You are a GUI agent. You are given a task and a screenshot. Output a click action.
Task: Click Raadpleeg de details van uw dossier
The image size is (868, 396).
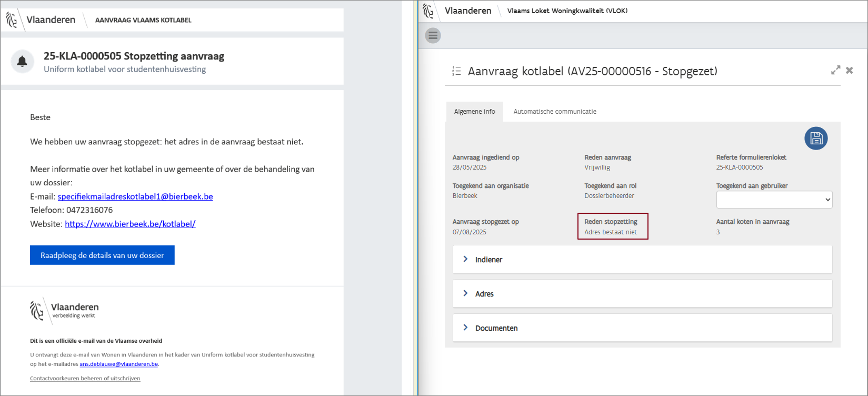[x=102, y=255]
